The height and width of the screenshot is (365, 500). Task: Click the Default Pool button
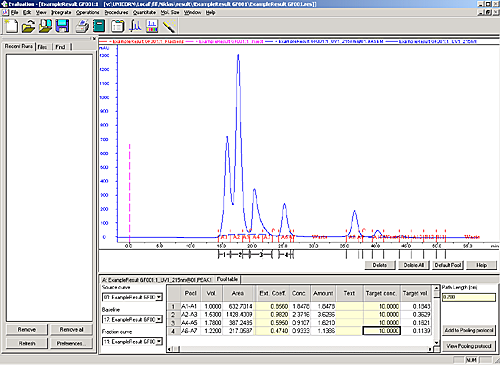[x=448, y=265]
